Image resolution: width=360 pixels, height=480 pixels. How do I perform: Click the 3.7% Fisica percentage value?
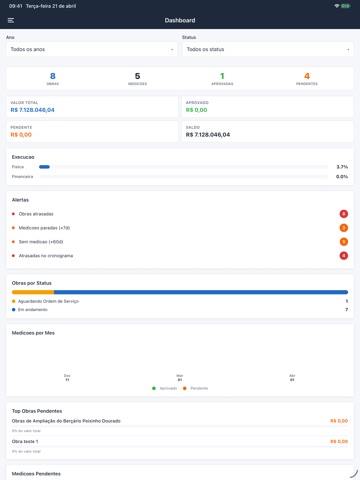[342, 167]
